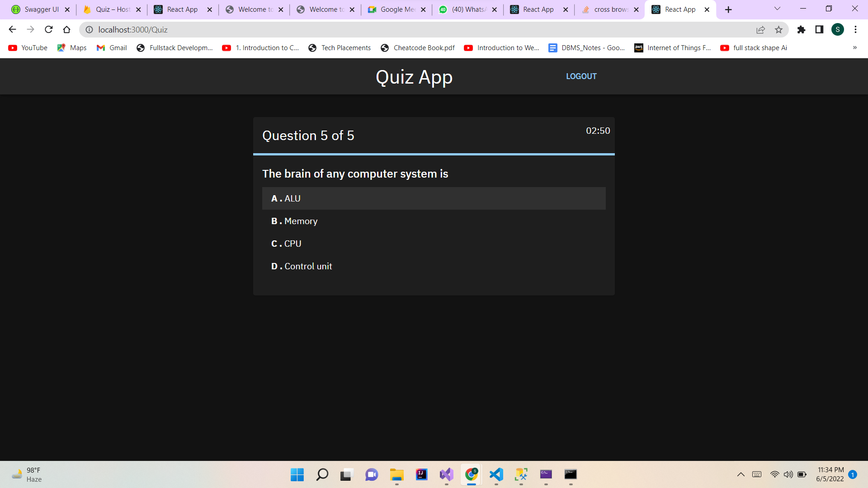Select answer A. ALU
Screen dimensions: 868x488
point(433,198)
